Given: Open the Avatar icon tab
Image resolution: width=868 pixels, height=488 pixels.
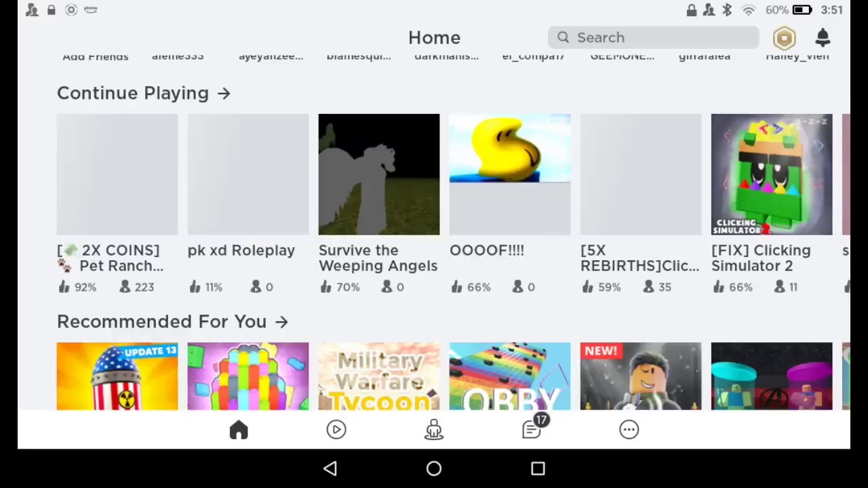Looking at the screenshot, I should coord(434,430).
